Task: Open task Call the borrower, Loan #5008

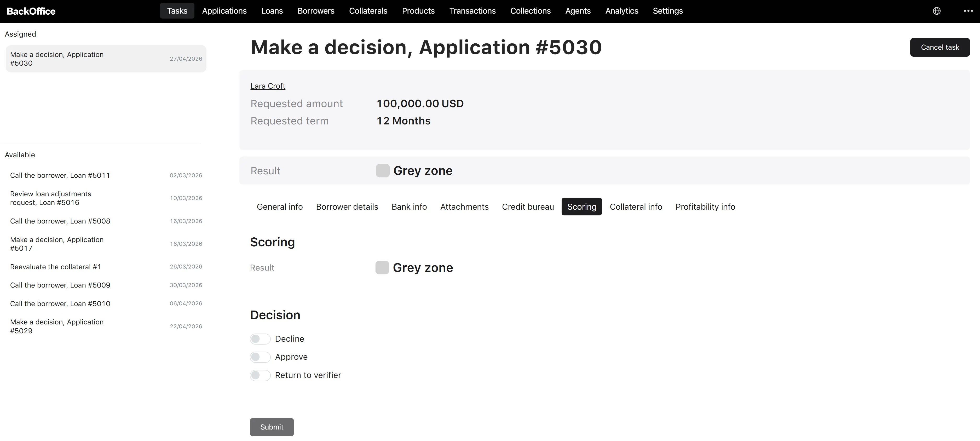Action: point(106,221)
